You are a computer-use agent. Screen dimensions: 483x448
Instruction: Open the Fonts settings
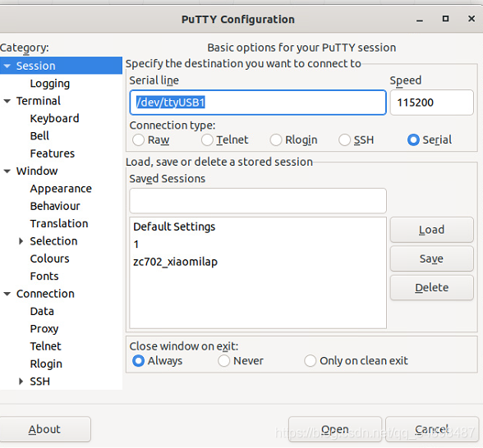[44, 277]
